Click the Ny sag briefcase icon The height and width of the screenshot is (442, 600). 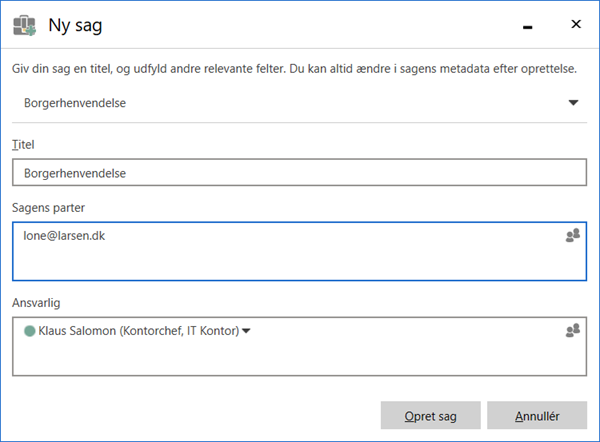point(24,26)
